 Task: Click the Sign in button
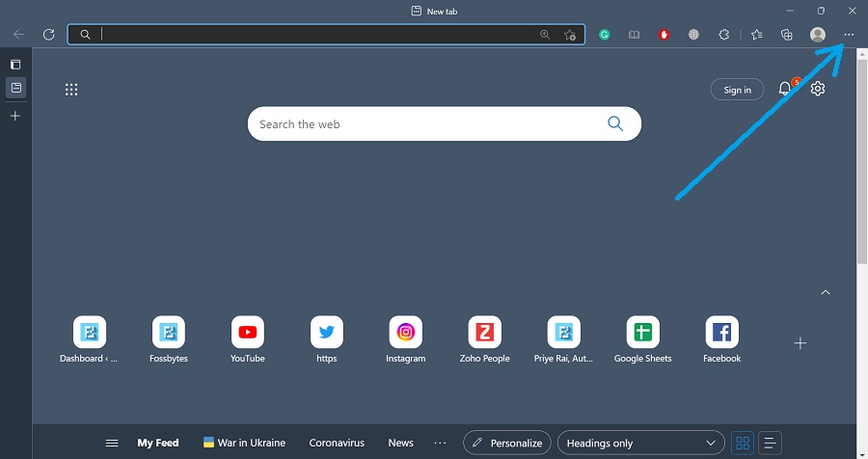(x=738, y=90)
